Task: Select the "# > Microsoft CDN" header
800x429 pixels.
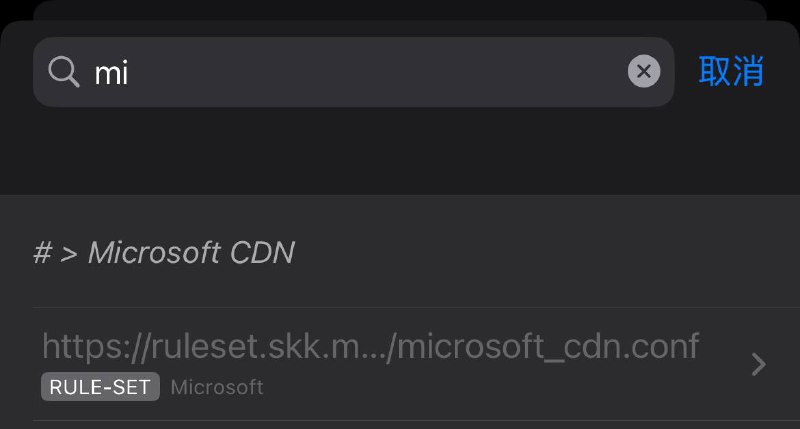Action: click(x=164, y=253)
